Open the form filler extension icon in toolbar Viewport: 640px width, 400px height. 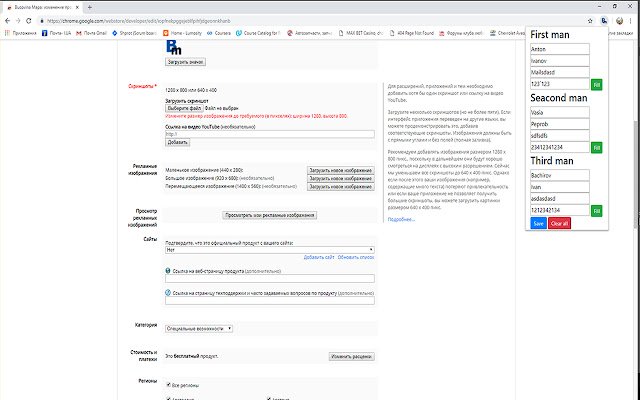click(604, 21)
